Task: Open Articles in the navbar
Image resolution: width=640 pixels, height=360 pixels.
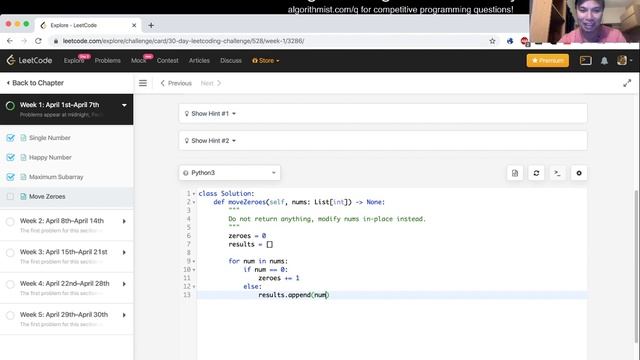Action: pyautogui.click(x=199, y=60)
